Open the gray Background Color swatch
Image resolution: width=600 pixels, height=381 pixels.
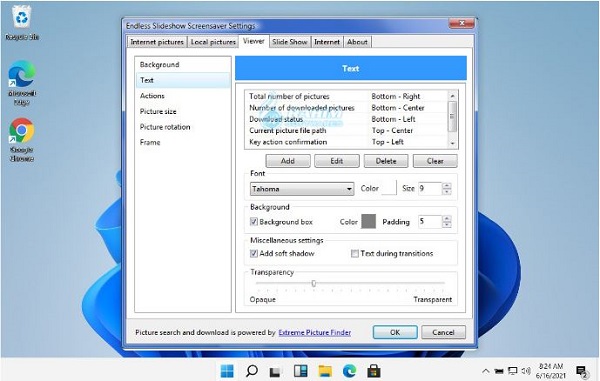(x=368, y=221)
